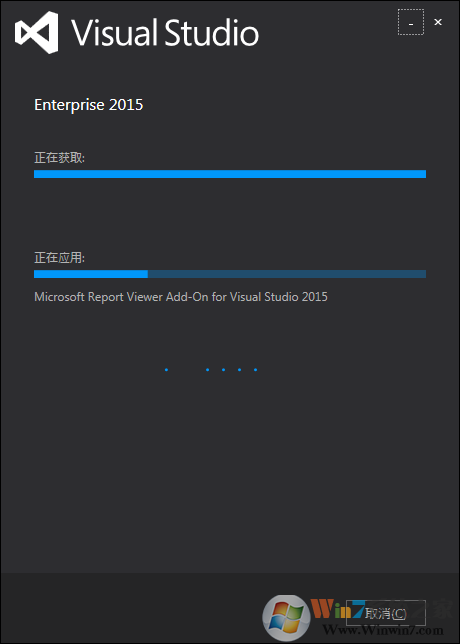Minimize the Visual Studio installer window

pyautogui.click(x=411, y=22)
